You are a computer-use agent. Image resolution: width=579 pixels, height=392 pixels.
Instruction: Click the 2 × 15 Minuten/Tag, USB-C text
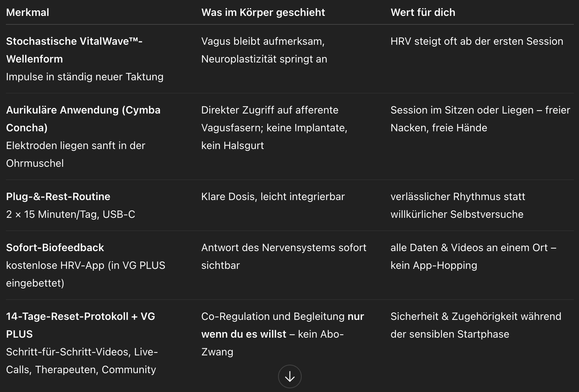[x=71, y=214]
